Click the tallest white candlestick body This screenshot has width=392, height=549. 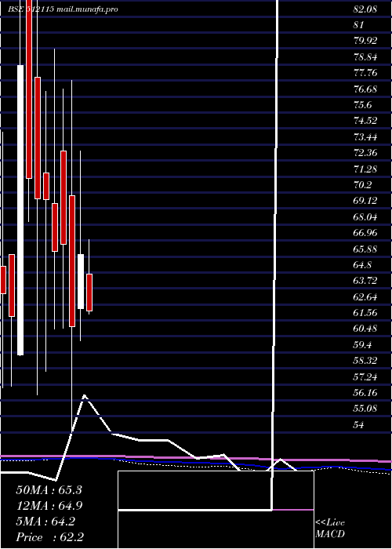(20, 210)
